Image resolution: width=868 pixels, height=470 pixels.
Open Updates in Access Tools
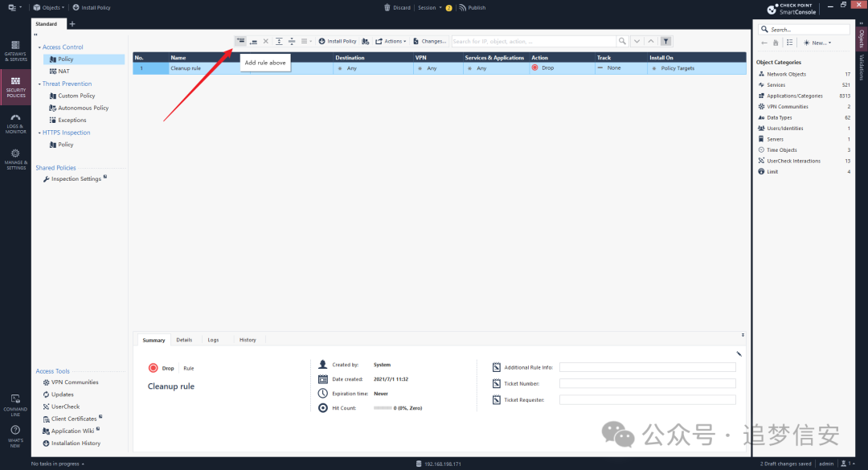[x=58, y=394]
